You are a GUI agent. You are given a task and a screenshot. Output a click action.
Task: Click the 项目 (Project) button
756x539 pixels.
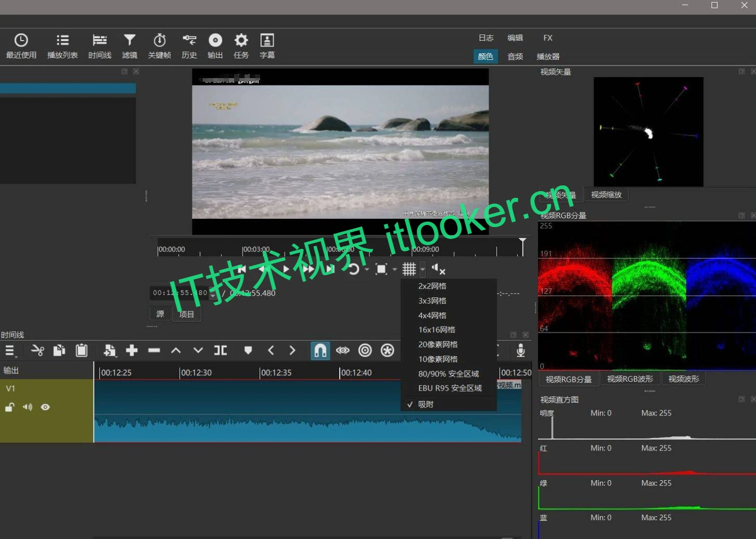(x=187, y=314)
